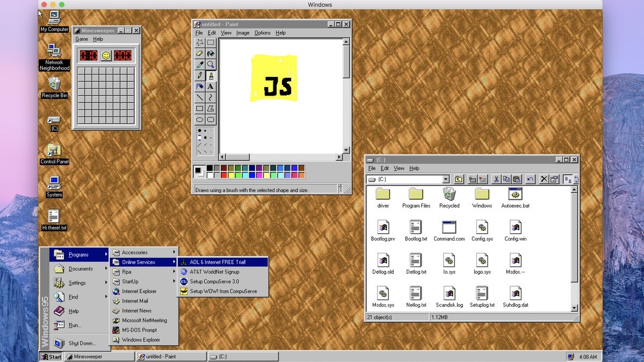The image size is (644, 362).
Task: Open the View menu in C: window
Action: click(x=399, y=169)
